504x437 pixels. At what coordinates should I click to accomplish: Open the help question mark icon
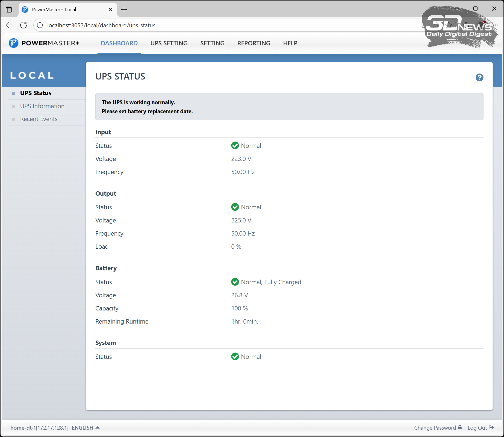click(479, 77)
